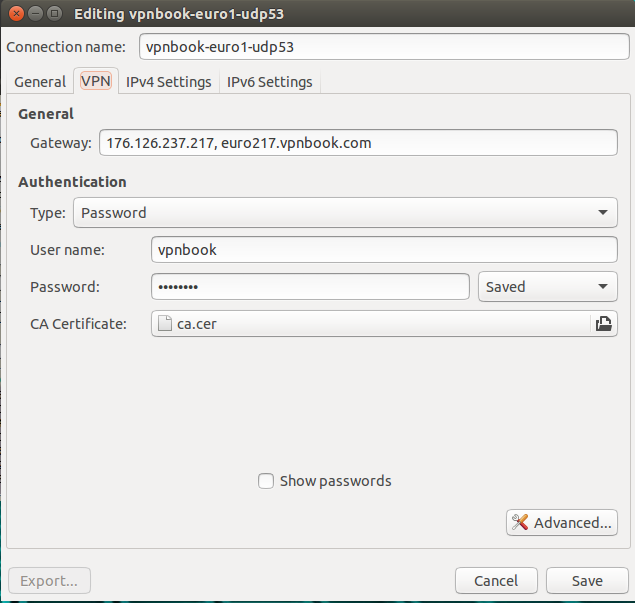Viewport: 635px width, 603px height.
Task: Cancel the connection edits
Action: click(496, 581)
